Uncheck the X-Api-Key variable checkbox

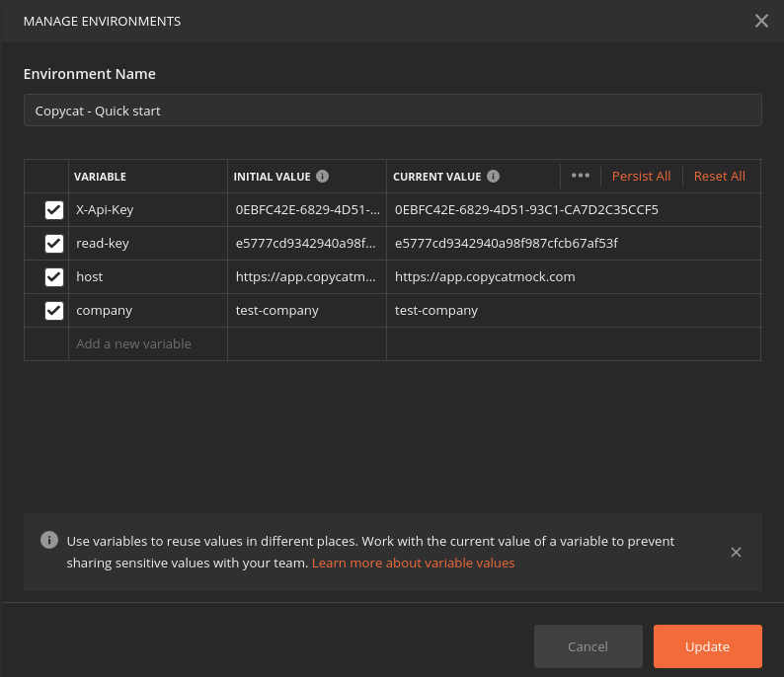54,210
